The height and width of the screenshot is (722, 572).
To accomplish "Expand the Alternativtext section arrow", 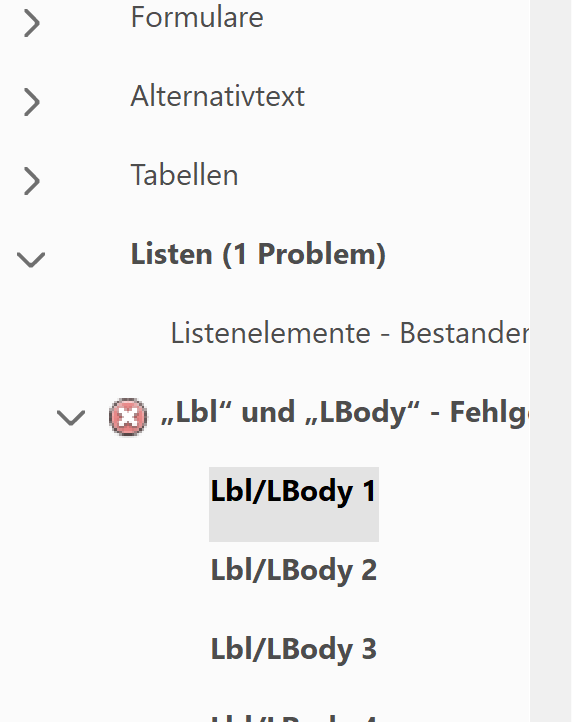I will coord(32,102).
